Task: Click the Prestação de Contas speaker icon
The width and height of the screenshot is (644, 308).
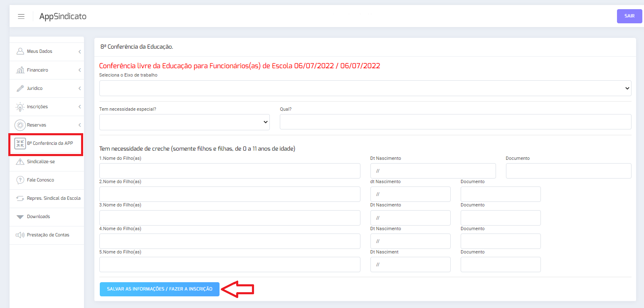Action: 20,235
